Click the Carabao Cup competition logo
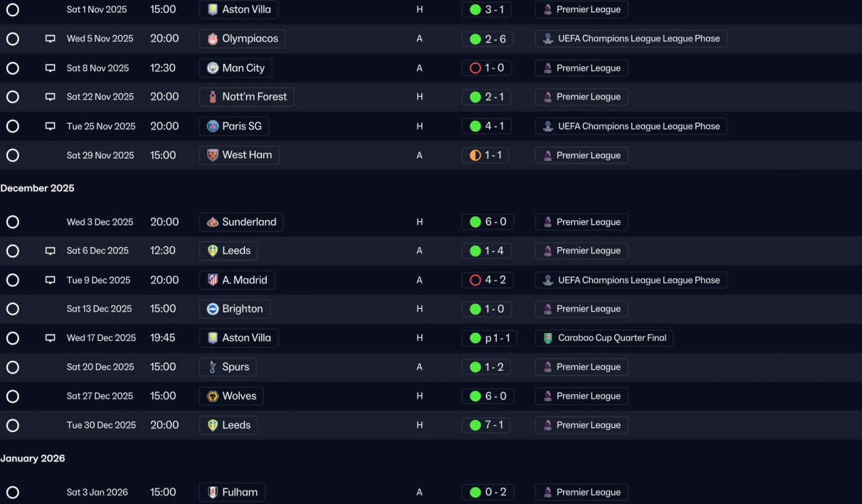This screenshot has height=504, width=862. point(548,338)
